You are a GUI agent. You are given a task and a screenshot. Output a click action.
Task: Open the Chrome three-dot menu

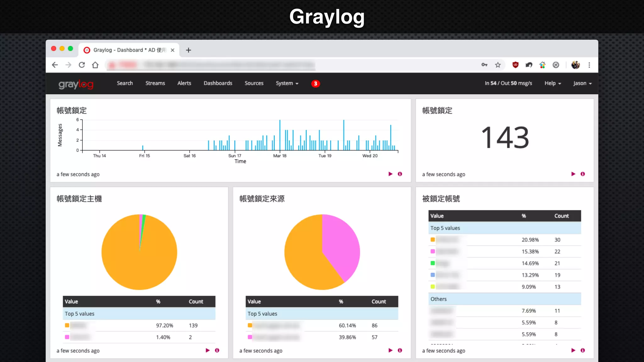[589, 65]
